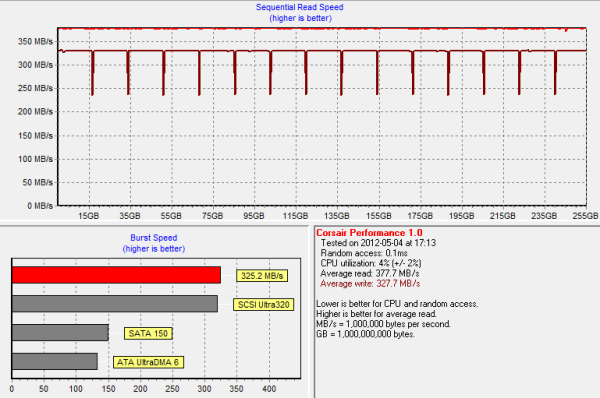Select the gray SCSI Ultra320 bar
The height and width of the screenshot is (398, 600).
tap(115, 303)
